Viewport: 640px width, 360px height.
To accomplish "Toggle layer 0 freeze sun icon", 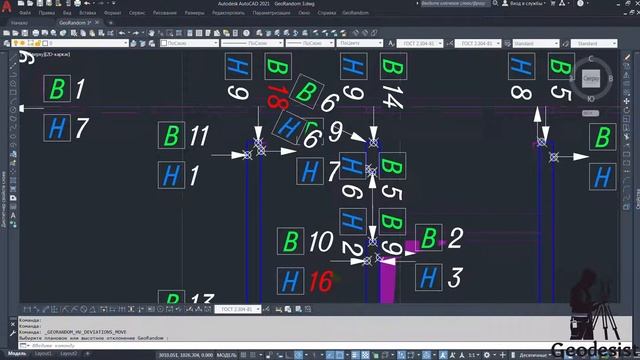I will 23,43.
